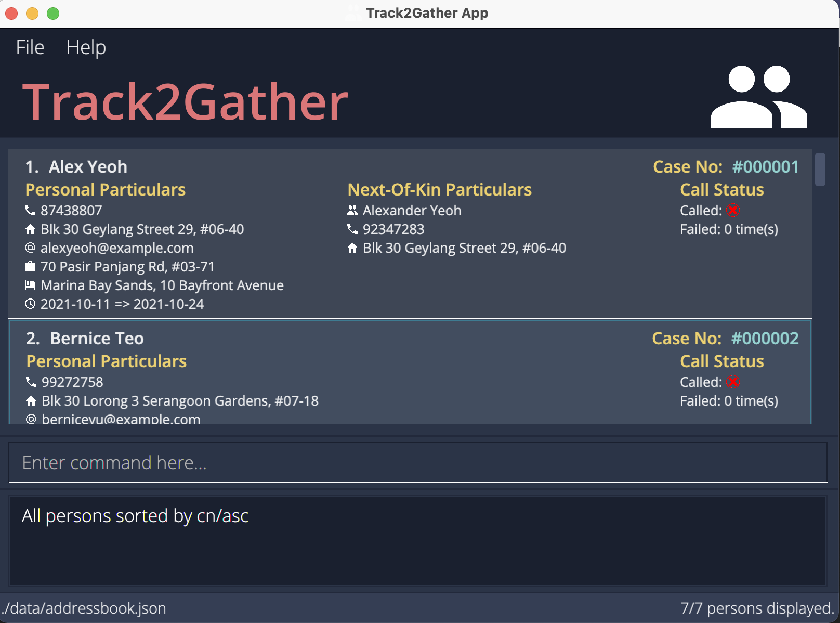The height and width of the screenshot is (623, 840).
Task: Toggle Bernice Teo's Called status indicator
Action: 733,382
